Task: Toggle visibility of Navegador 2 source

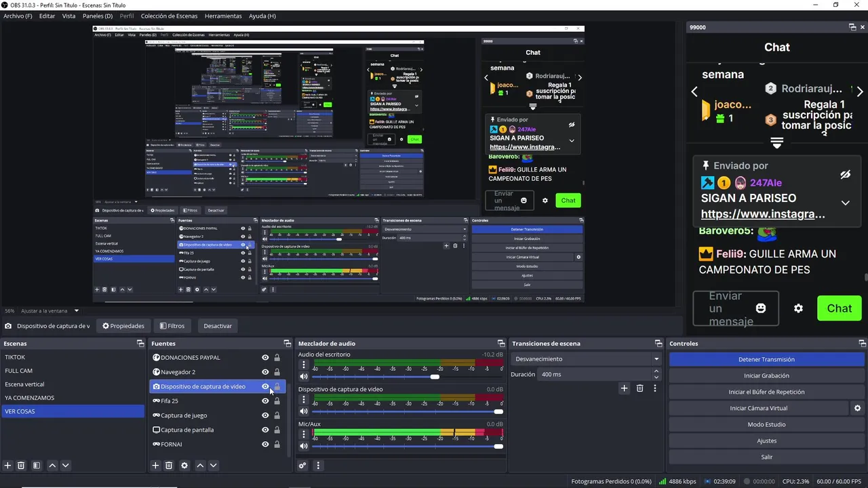Action: click(x=265, y=372)
